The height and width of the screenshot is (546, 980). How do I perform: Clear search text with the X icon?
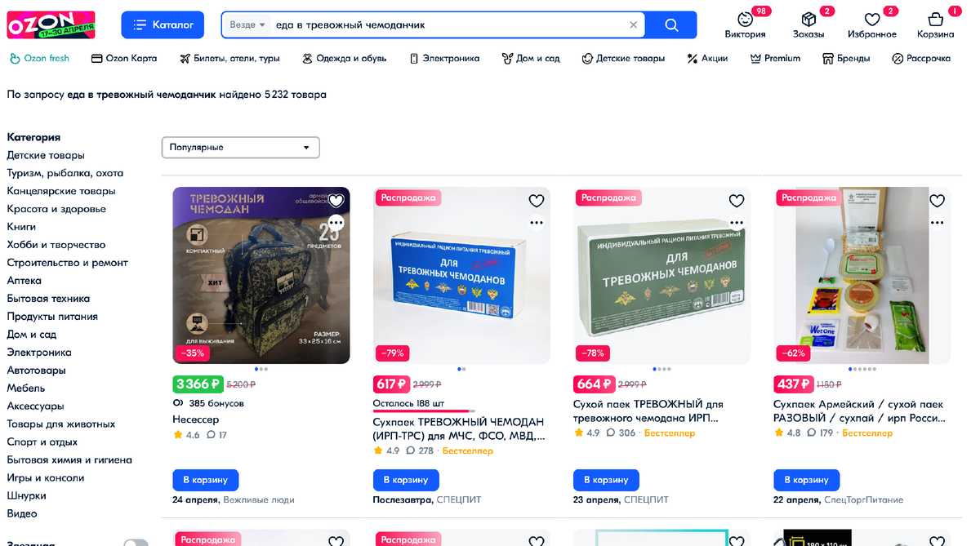pyautogui.click(x=633, y=24)
